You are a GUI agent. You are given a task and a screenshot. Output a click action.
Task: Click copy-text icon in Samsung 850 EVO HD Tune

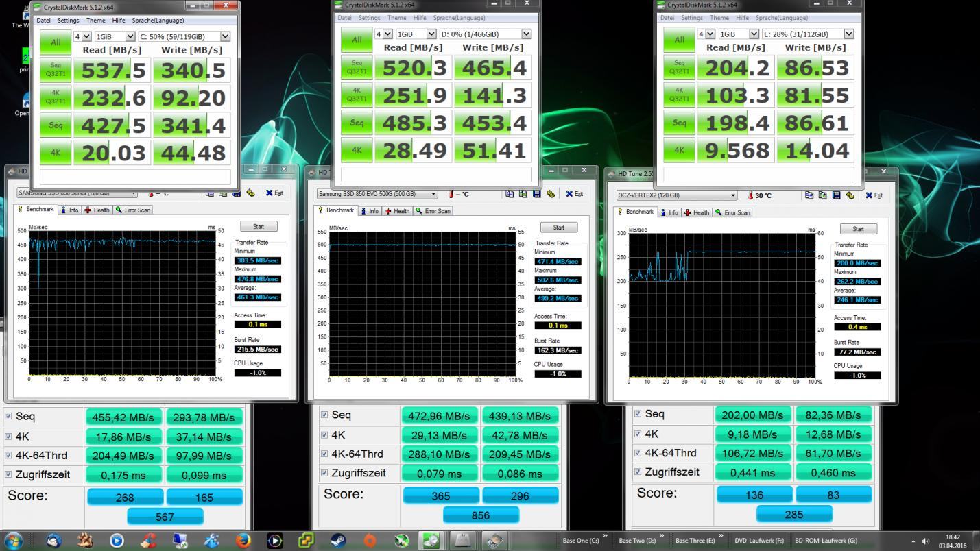pyautogui.click(x=510, y=194)
